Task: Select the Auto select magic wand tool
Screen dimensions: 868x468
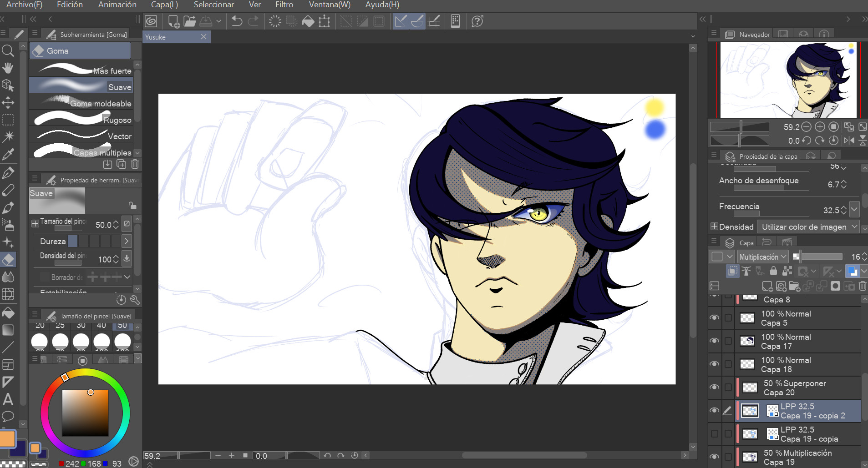Action: click(8, 137)
